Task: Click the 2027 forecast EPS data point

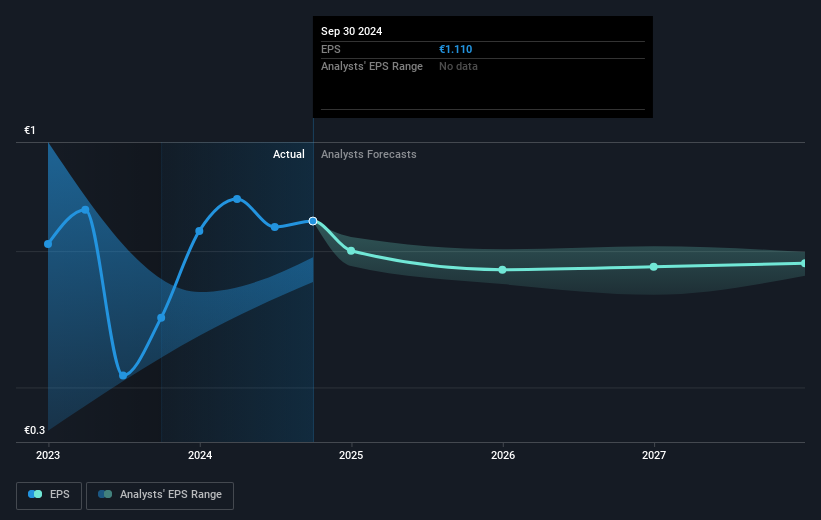Action: click(x=653, y=267)
